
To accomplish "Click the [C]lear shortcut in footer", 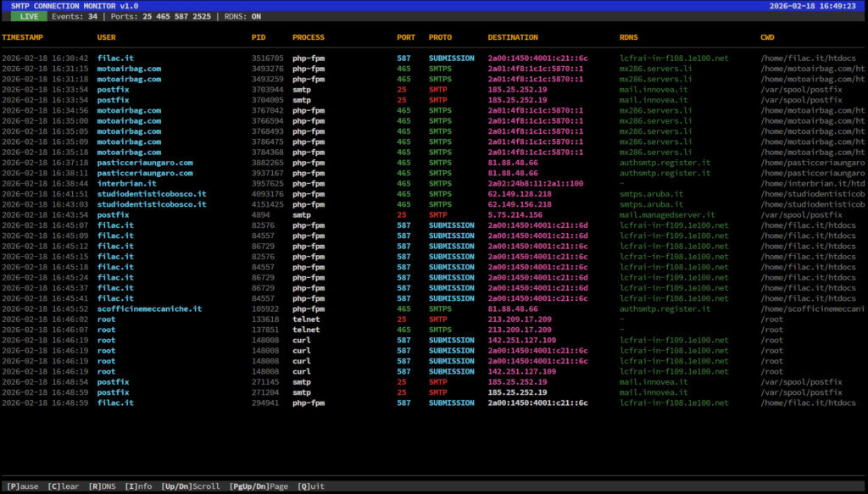I will [63, 486].
